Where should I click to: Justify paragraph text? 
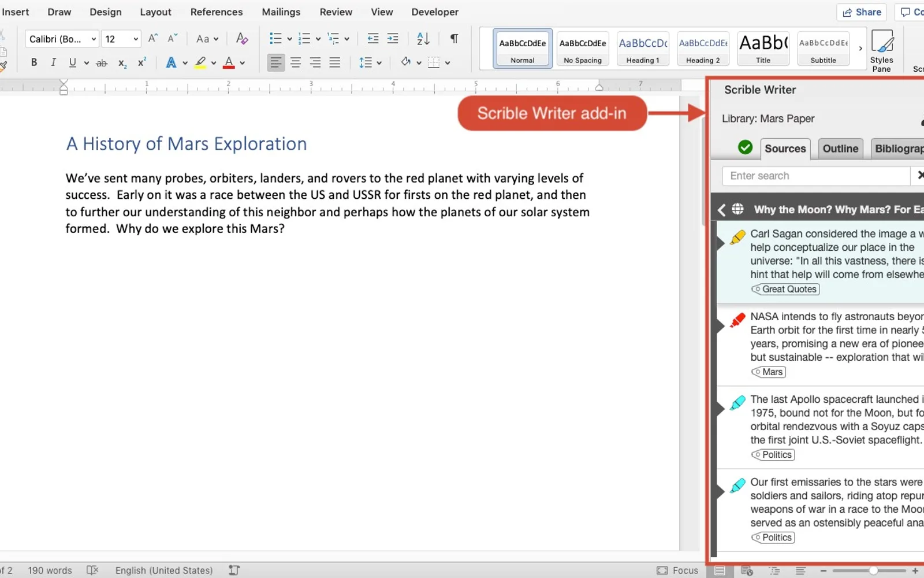pyautogui.click(x=335, y=62)
